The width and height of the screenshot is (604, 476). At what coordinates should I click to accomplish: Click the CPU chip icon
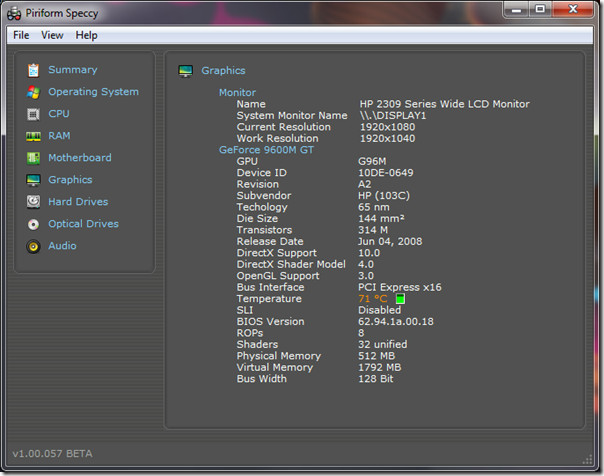click(33, 114)
